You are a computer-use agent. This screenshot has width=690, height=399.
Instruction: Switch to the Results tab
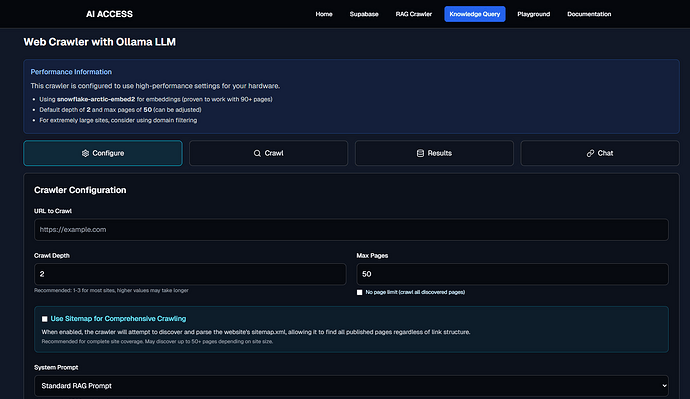434,153
